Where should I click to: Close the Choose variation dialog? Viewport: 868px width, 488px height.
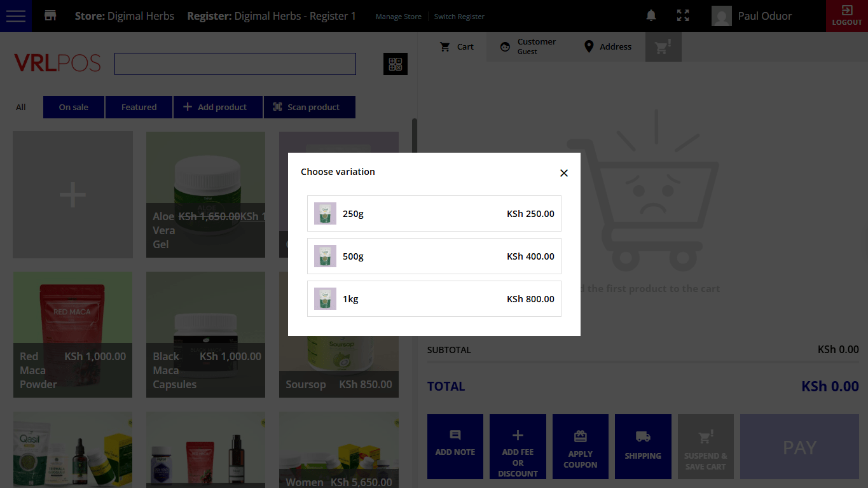(563, 173)
